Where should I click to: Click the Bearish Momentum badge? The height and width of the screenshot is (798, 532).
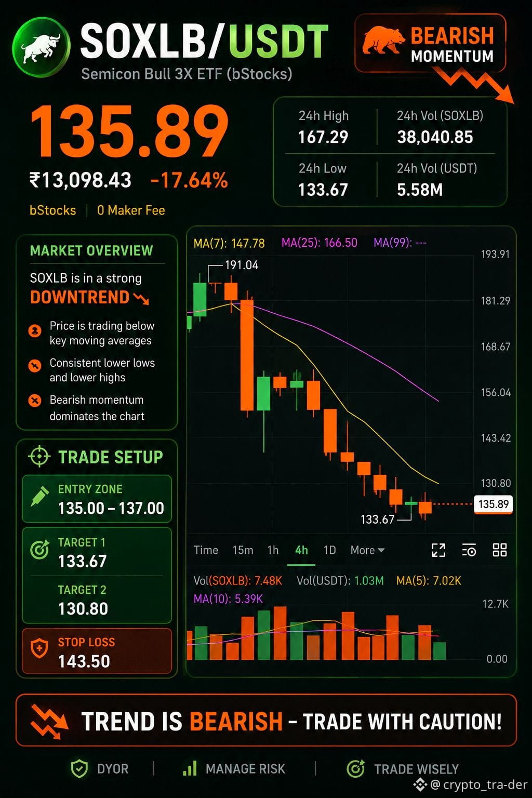(x=430, y=43)
